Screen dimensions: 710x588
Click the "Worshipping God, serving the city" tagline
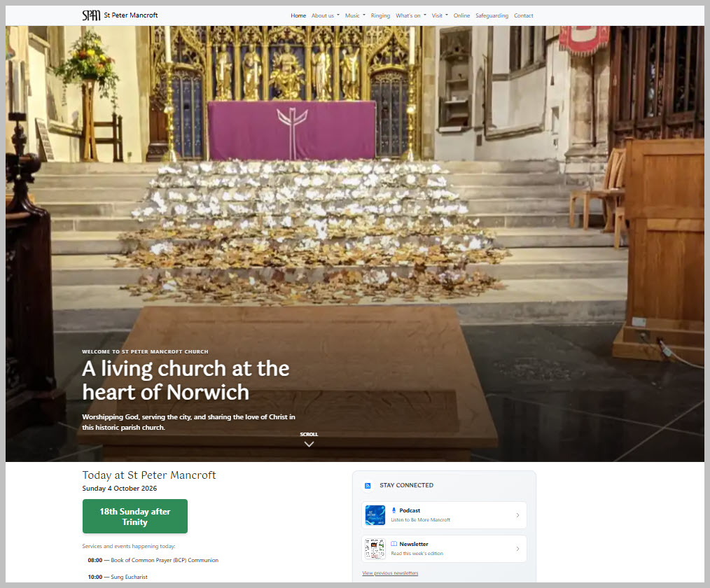coord(188,422)
